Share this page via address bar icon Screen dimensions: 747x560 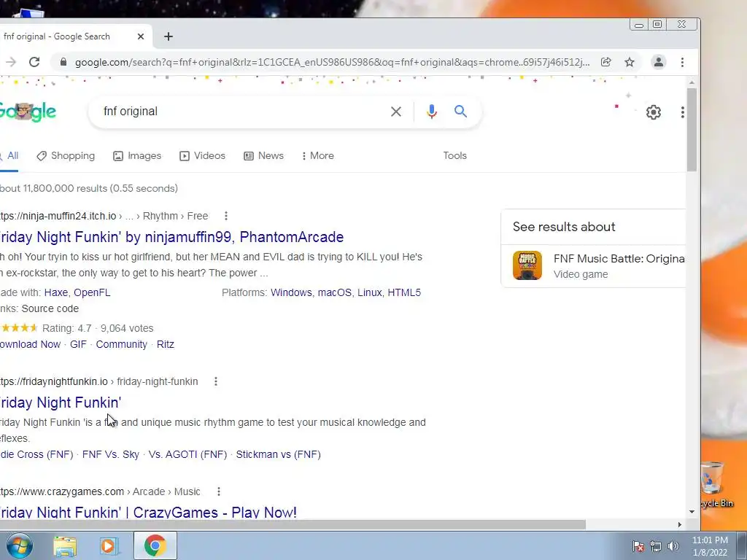coord(606,62)
